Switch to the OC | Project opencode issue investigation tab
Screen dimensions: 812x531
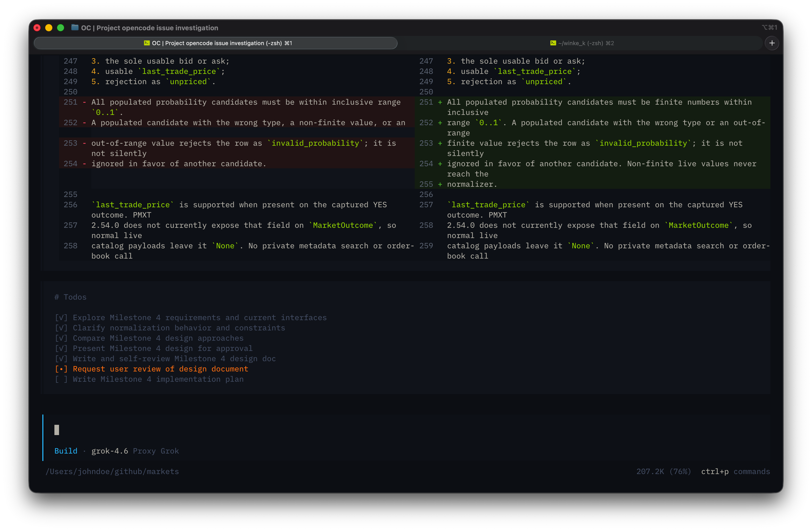216,43
